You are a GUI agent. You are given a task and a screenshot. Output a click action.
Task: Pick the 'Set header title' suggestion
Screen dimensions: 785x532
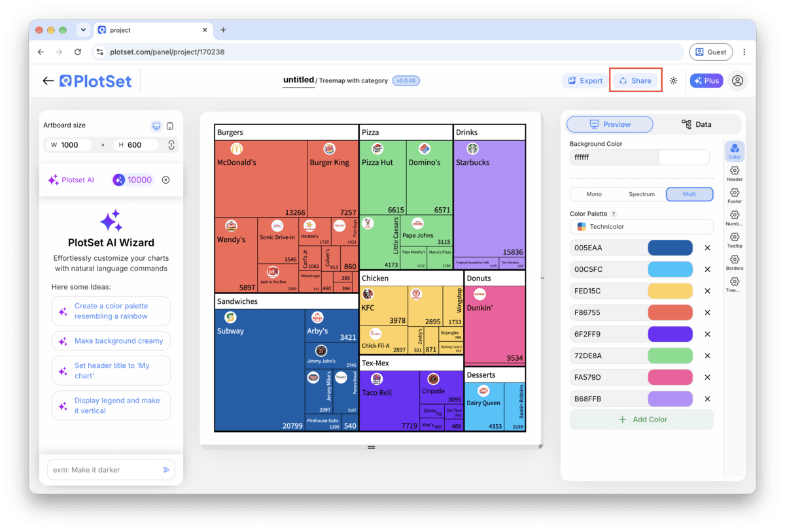tap(111, 371)
